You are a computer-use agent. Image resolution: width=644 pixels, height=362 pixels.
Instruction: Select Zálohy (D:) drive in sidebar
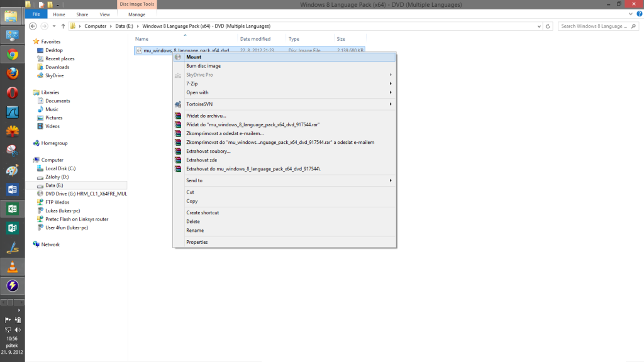click(x=57, y=177)
